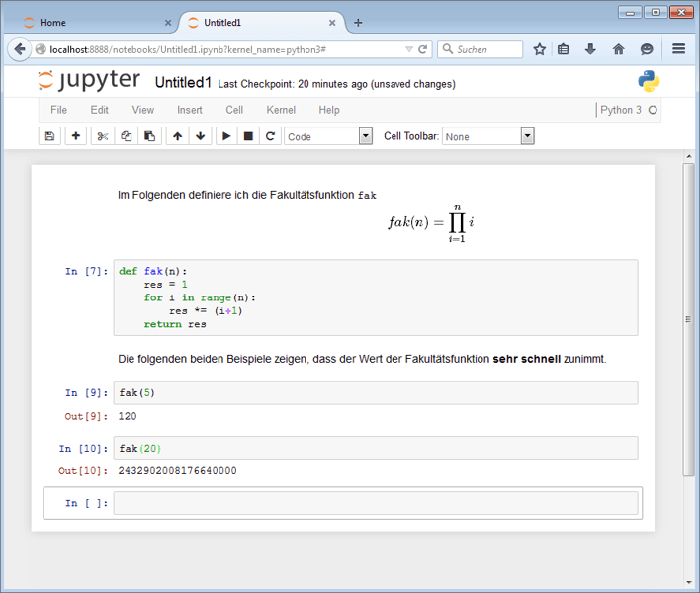Viewport: 700px width, 593px height.
Task: Open the cell type dropdown showing Code
Action: coord(328,136)
